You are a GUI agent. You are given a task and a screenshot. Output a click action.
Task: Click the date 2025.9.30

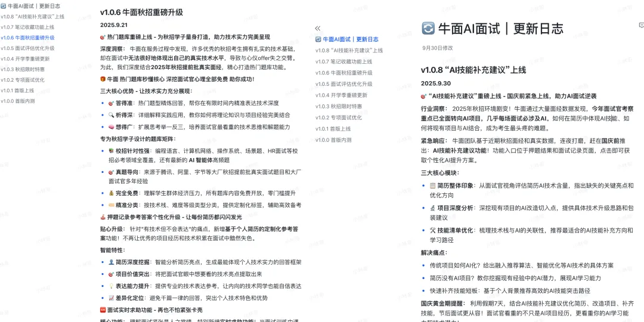coord(436,83)
